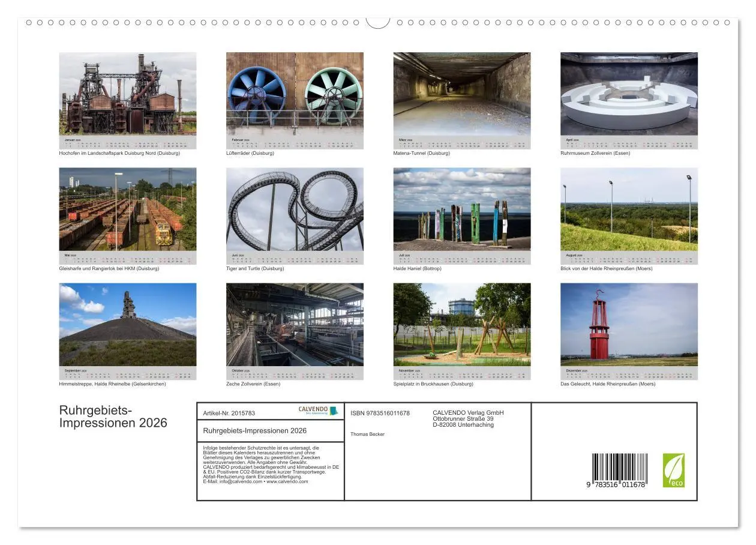Click 'CALVENDO Verlag GmbH' text
756x545 pixels.
point(469,413)
